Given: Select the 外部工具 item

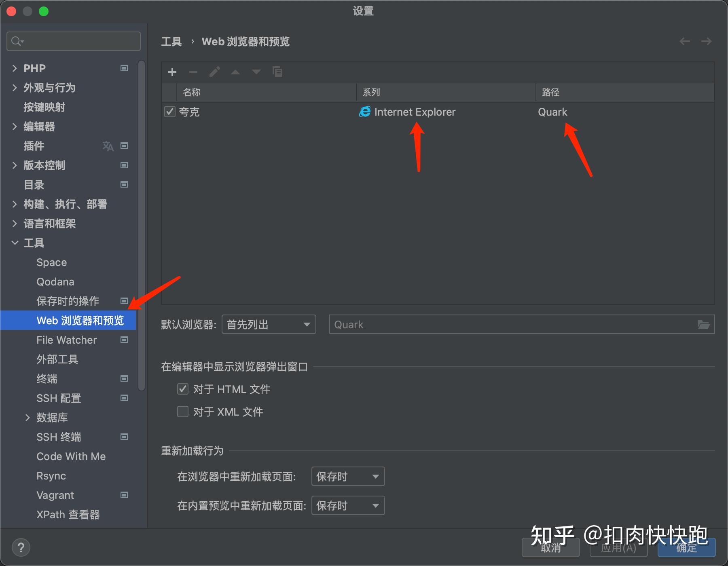Looking at the screenshot, I should (57, 359).
